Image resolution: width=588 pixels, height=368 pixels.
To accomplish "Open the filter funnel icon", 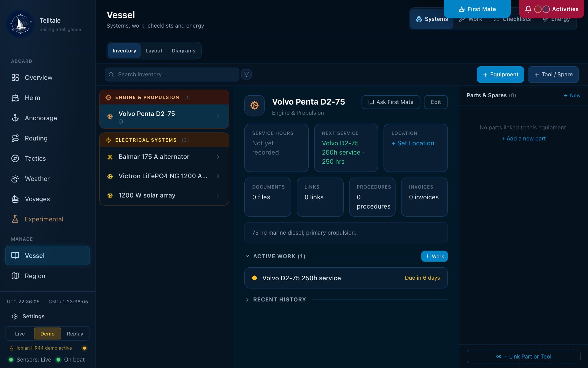I will point(246,75).
